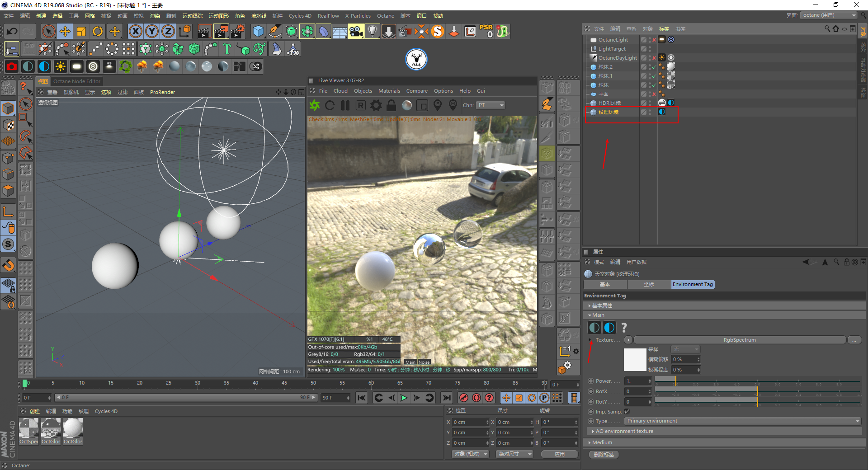Click the RgbSpectrum texture button
The image size is (868, 470).
pos(740,340)
